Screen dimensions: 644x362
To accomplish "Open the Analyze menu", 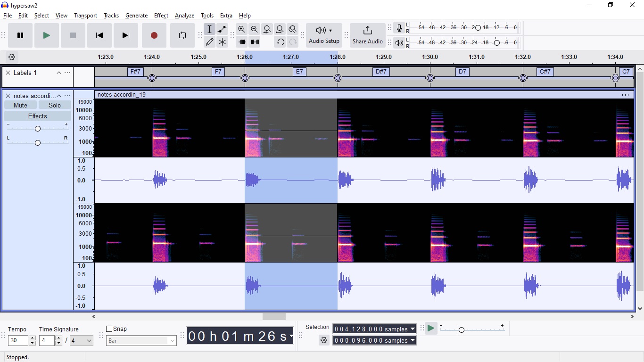I will tap(184, 16).
